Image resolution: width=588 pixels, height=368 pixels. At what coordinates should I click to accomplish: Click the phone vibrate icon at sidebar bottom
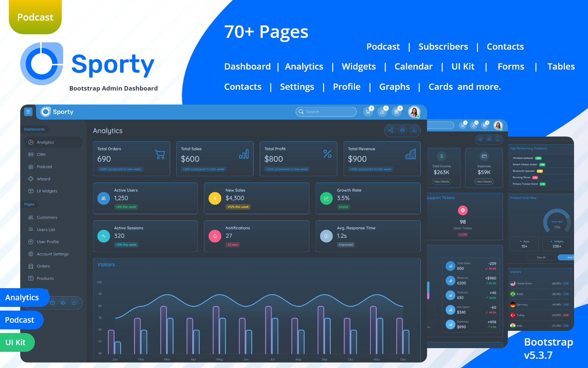point(63,303)
